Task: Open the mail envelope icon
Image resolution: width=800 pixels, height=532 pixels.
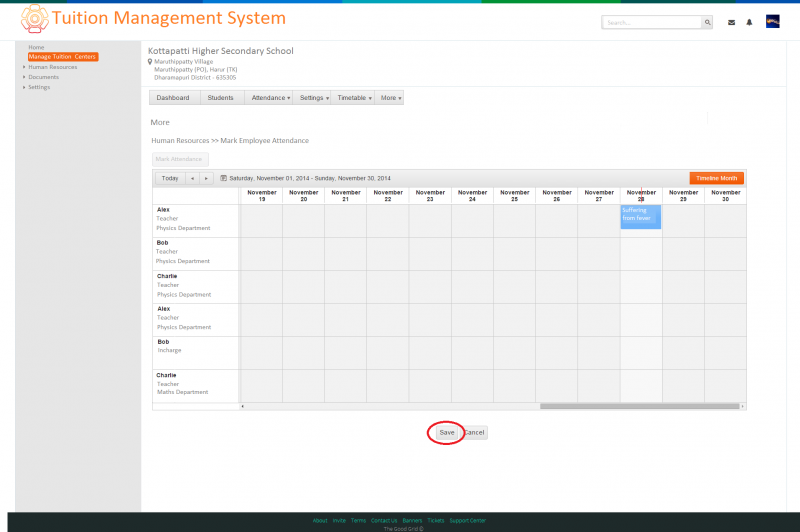Action: click(x=731, y=22)
